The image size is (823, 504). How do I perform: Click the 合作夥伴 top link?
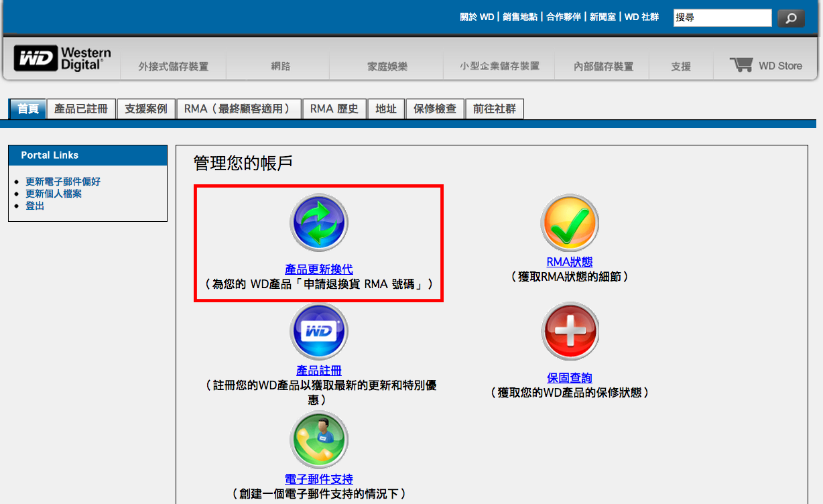[x=564, y=17]
